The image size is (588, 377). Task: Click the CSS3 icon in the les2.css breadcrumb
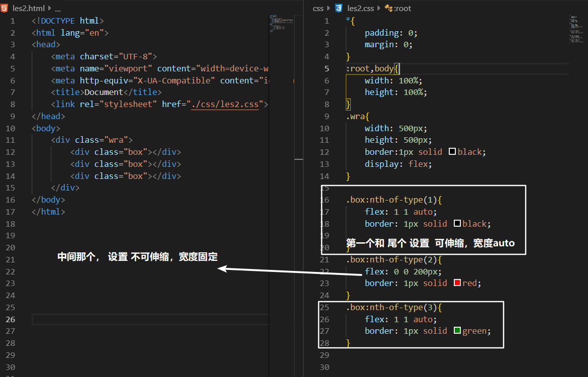pos(338,8)
